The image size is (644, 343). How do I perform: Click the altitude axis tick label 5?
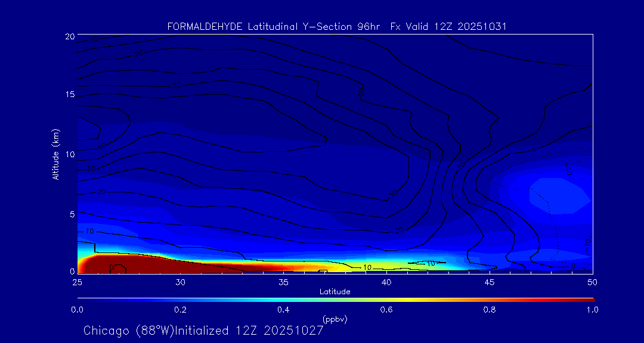(x=72, y=214)
